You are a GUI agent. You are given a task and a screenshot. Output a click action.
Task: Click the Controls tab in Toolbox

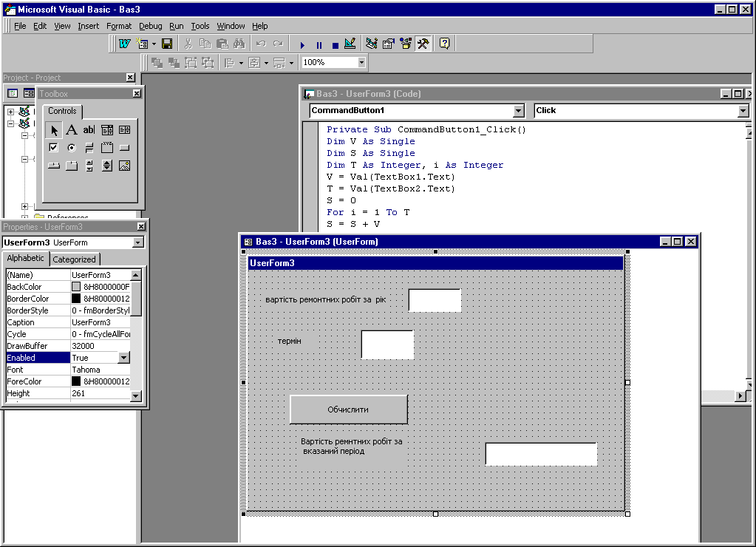tap(62, 111)
